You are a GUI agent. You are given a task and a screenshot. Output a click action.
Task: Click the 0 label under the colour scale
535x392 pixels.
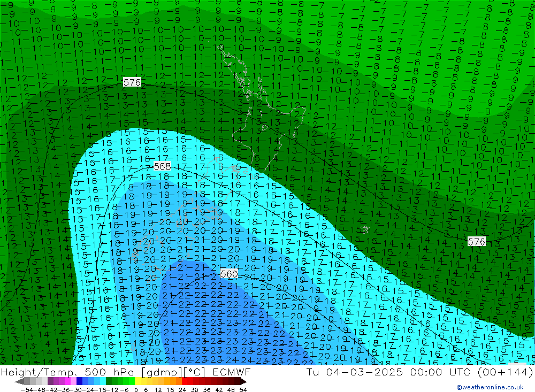[136, 390]
